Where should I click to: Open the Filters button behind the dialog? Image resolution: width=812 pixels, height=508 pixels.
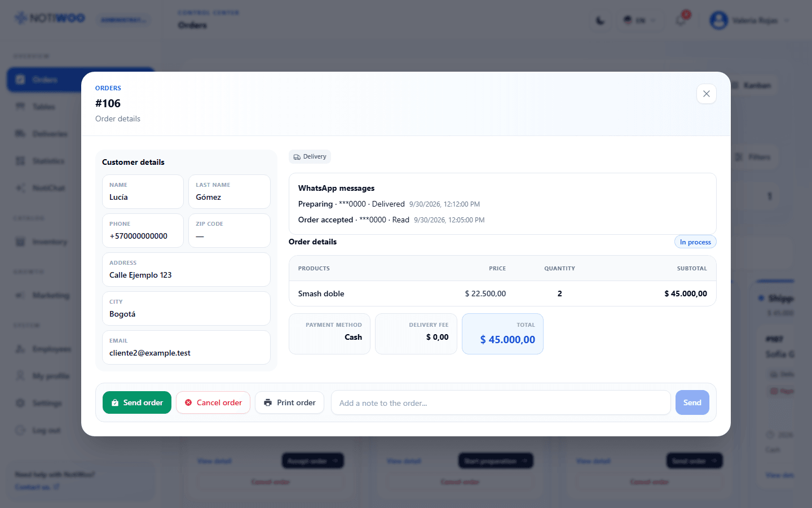pos(754,157)
